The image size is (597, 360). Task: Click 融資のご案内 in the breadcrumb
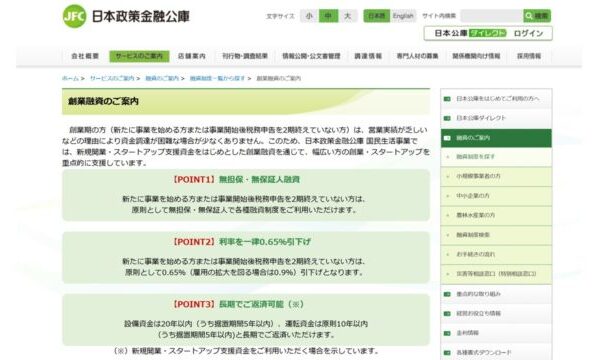coord(162,78)
